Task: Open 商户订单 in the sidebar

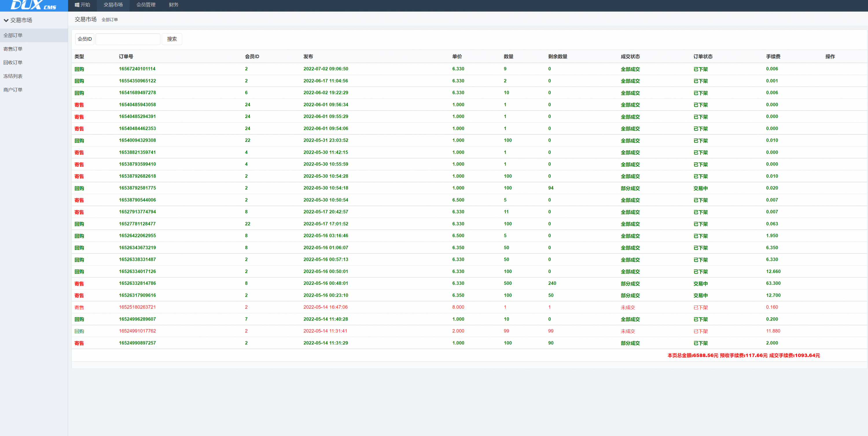Action: point(13,90)
